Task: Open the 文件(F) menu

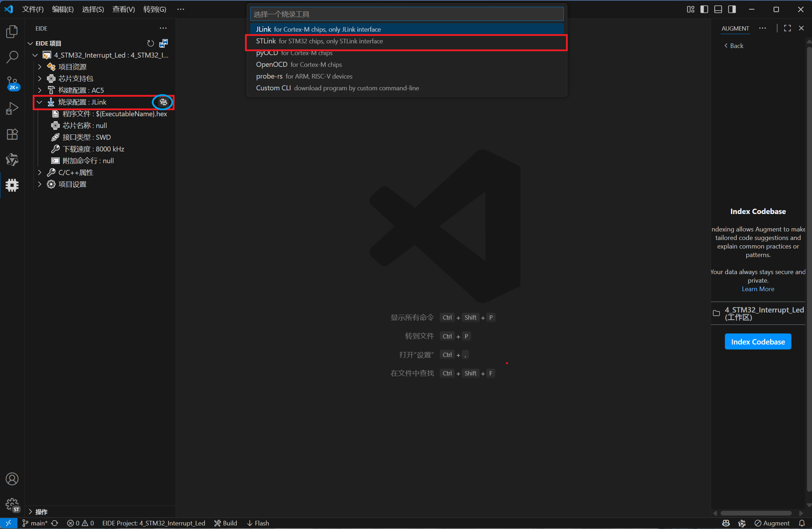Action: (33, 9)
